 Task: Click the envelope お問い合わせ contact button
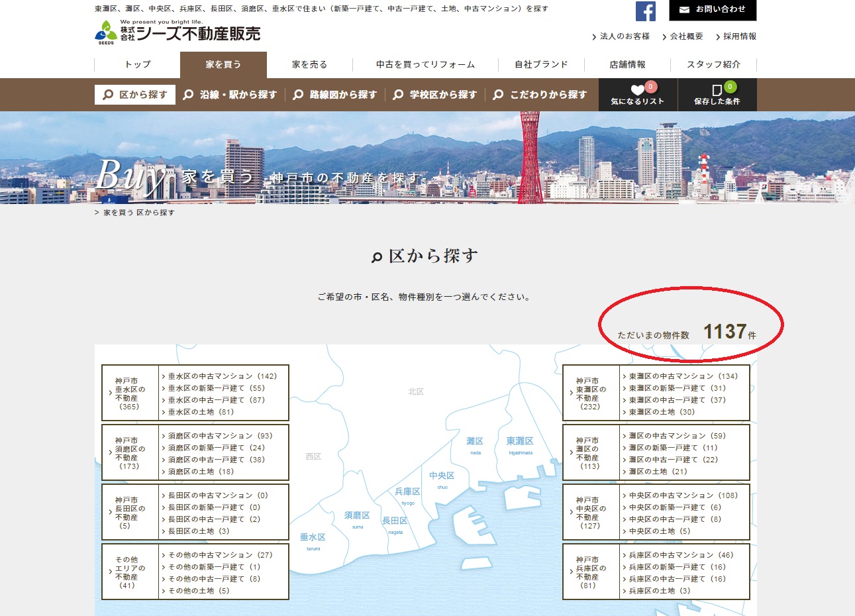pyautogui.click(x=713, y=10)
